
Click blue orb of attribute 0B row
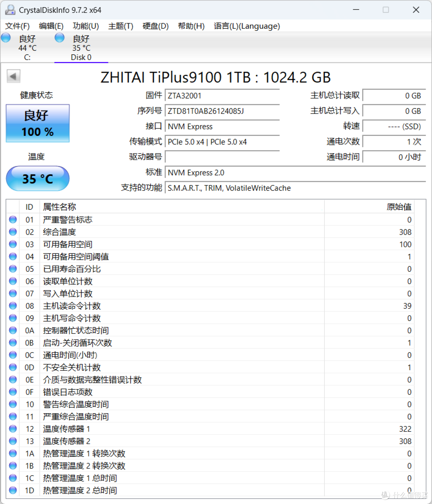[x=13, y=343]
